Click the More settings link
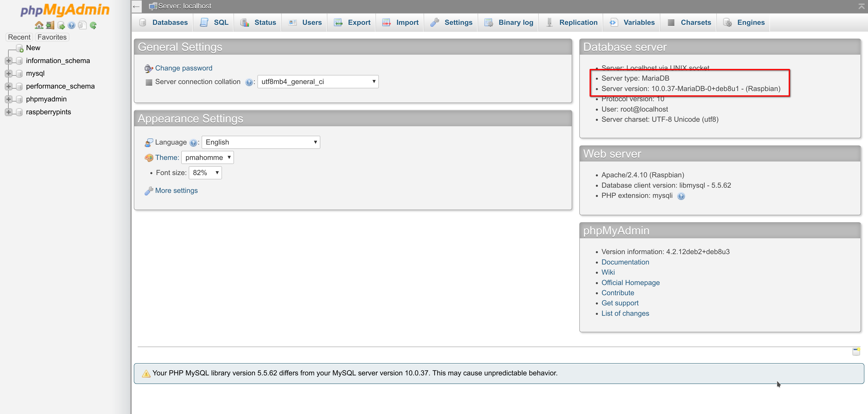868x414 pixels. [176, 190]
